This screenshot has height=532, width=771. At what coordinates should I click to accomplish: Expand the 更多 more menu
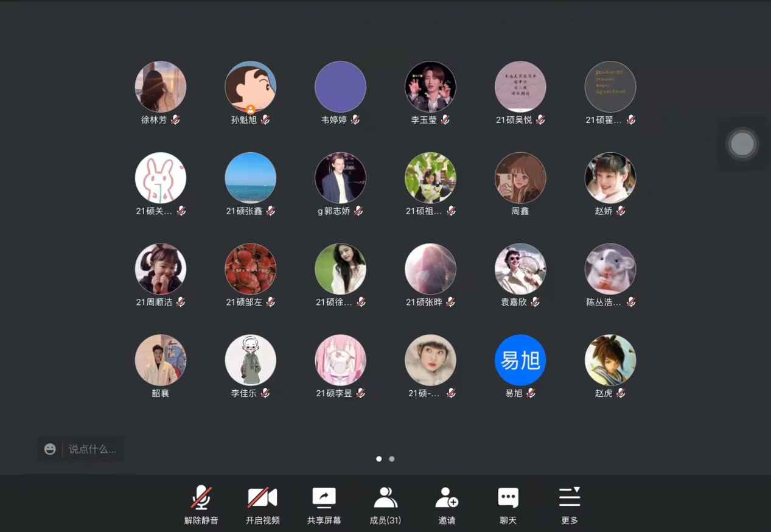click(570, 505)
